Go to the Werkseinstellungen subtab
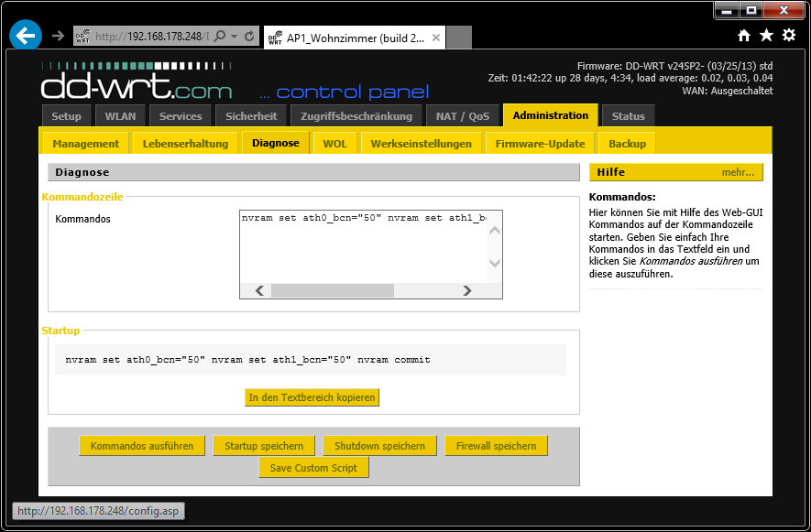 [x=422, y=144]
